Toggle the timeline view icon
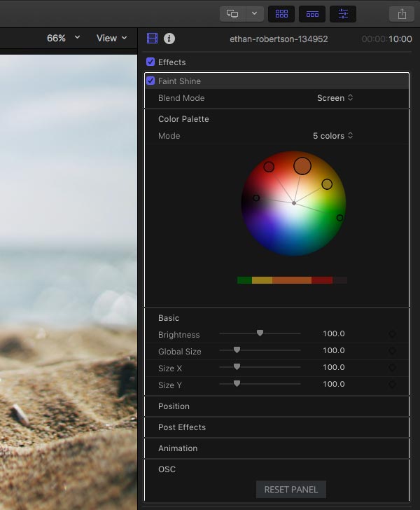This screenshot has width=420, height=510. point(312,14)
